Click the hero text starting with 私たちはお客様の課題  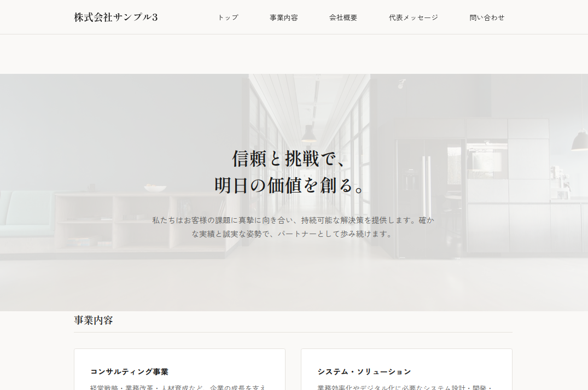(293, 220)
